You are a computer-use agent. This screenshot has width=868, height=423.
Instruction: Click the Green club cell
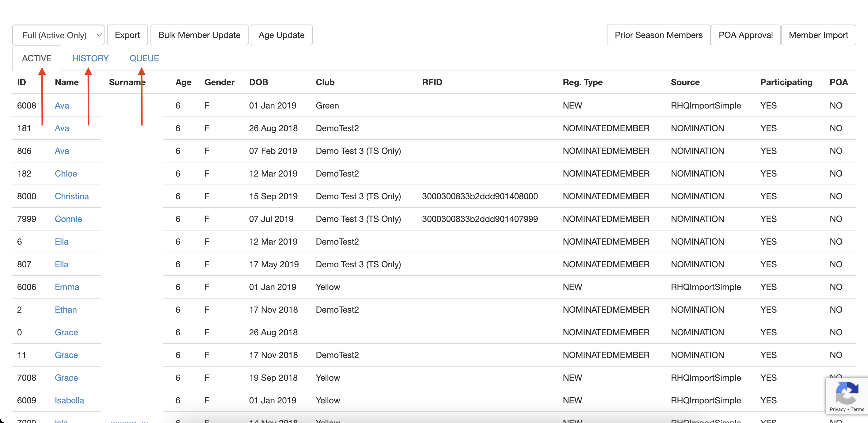click(x=327, y=105)
